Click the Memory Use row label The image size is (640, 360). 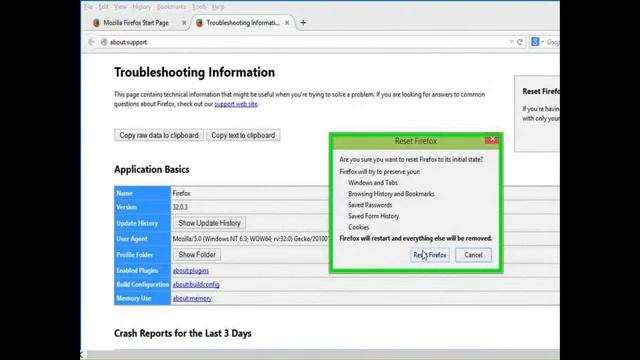pyautogui.click(x=134, y=298)
